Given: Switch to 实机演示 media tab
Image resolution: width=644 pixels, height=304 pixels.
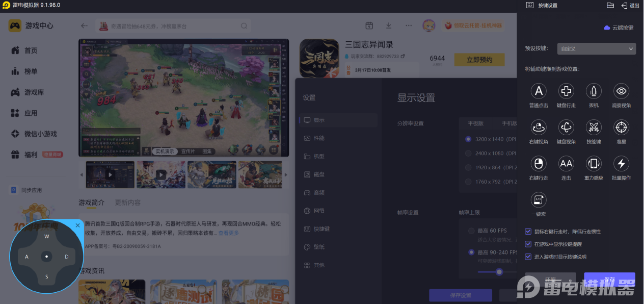Looking at the screenshot, I should 165,151.
